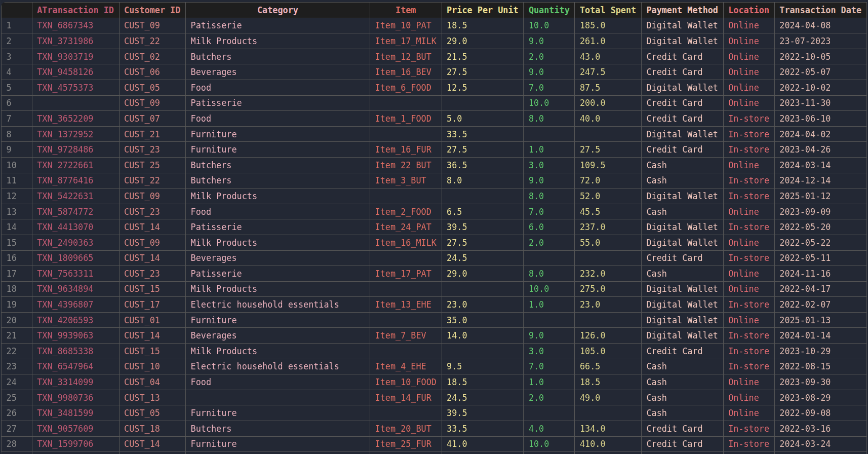Image resolution: width=868 pixels, height=454 pixels.
Task: Click the Customer ID column header
Action: click(152, 10)
